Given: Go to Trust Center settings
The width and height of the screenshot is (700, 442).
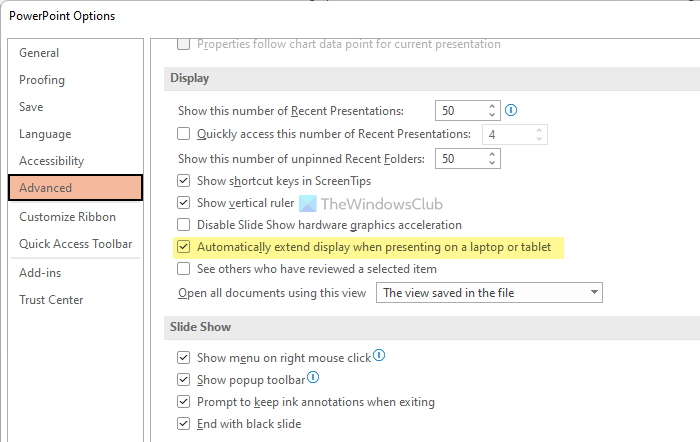Looking at the screenshot, I should (51, 300).
